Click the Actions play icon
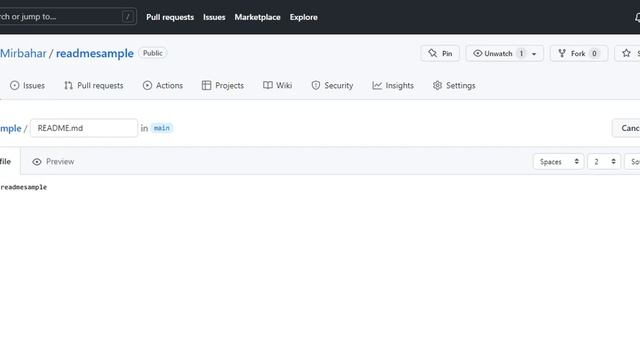The image size is (640, 360). coord(147,85)
